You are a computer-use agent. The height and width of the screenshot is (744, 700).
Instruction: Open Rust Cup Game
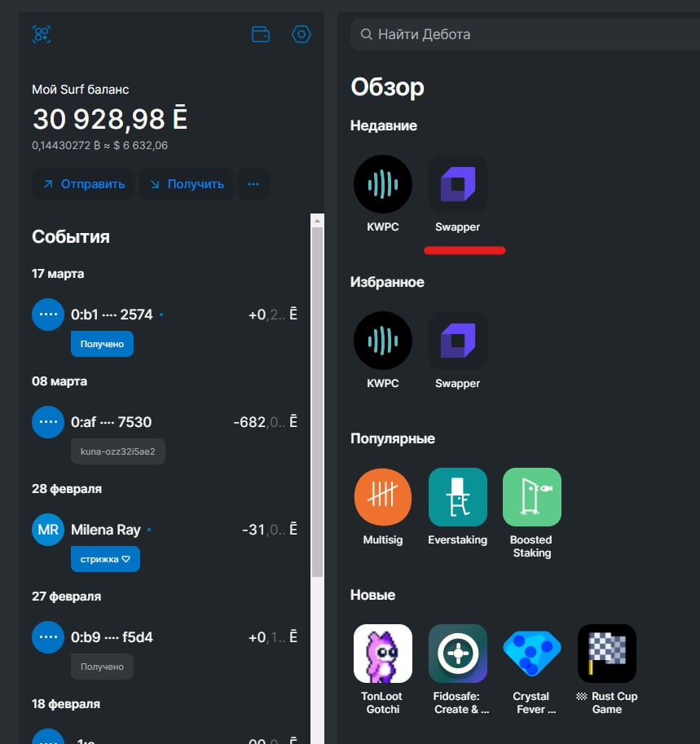pyautogui.click(x=606, y=654)
